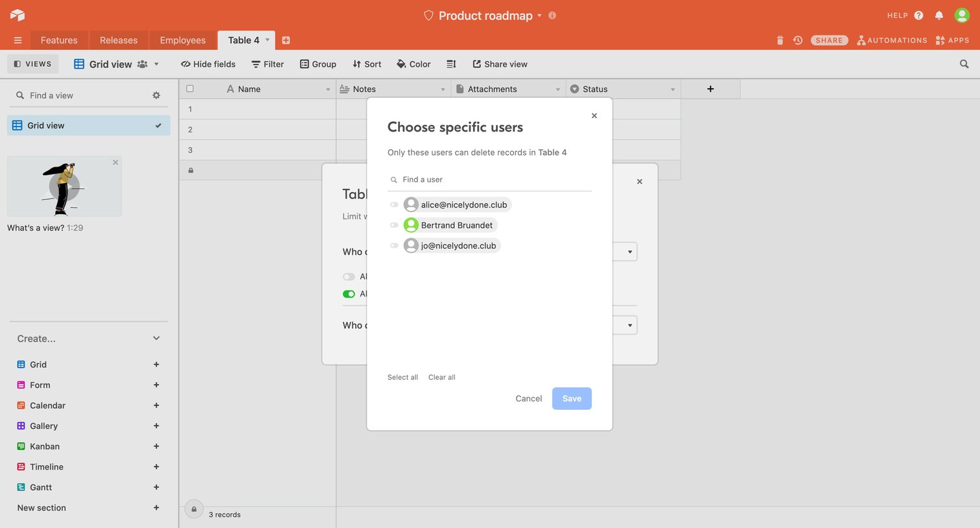Click the SHARE button
The width and height of the screenshot is (980, 528).
829,40
